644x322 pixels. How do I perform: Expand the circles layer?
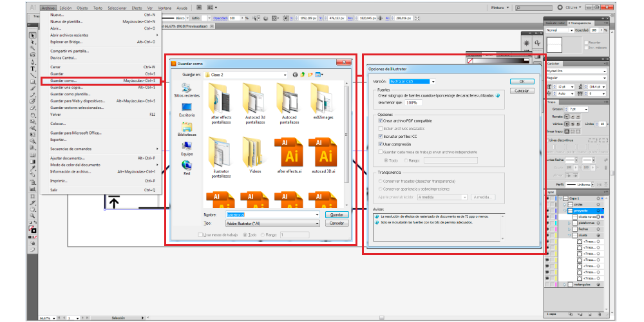click(565, 204)
